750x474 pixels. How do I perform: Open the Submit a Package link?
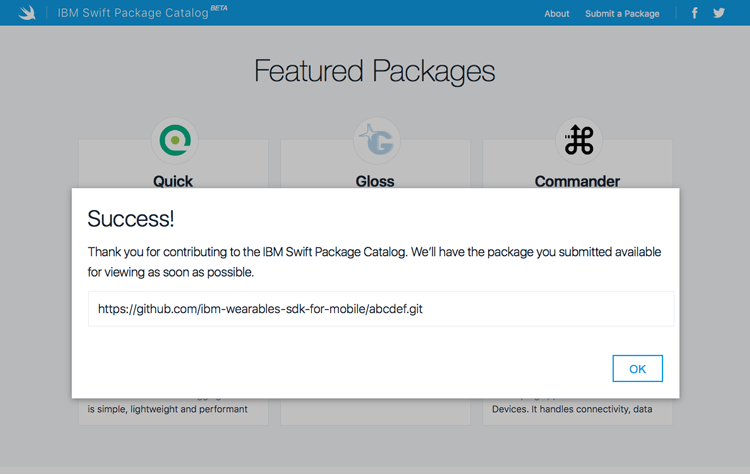click(x=622, y=14)
